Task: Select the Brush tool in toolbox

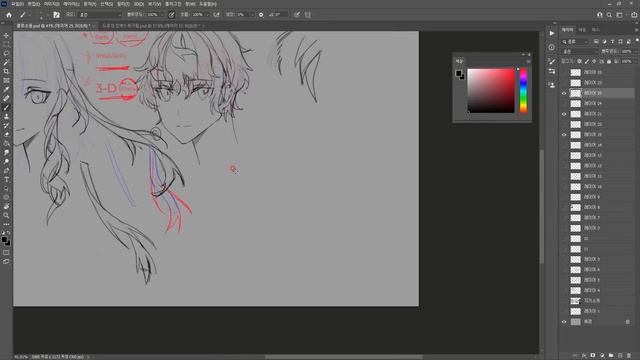Action: (x=6, y=107)
